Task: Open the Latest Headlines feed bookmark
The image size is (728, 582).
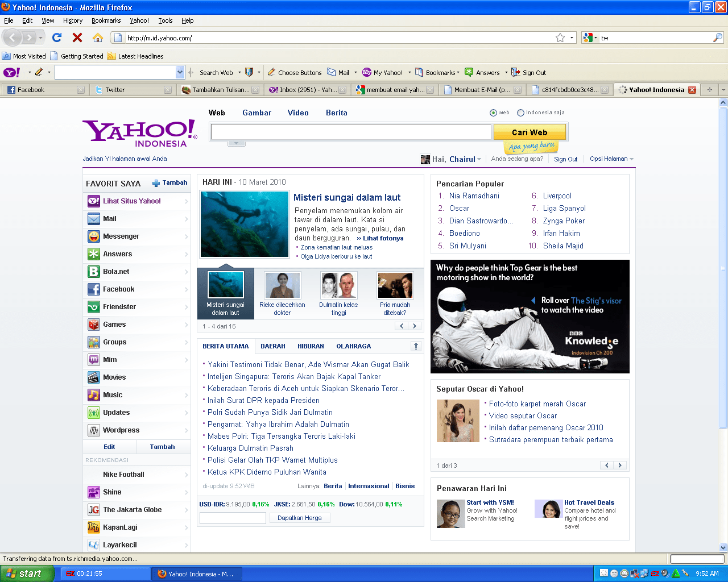Action: [x=135, y=56]
